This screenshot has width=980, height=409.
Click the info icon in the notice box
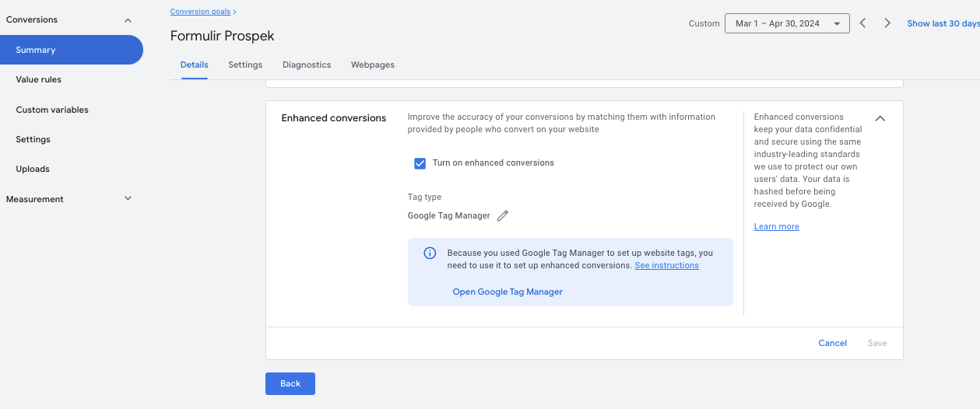pyautogui.click(x=430, y=253)
